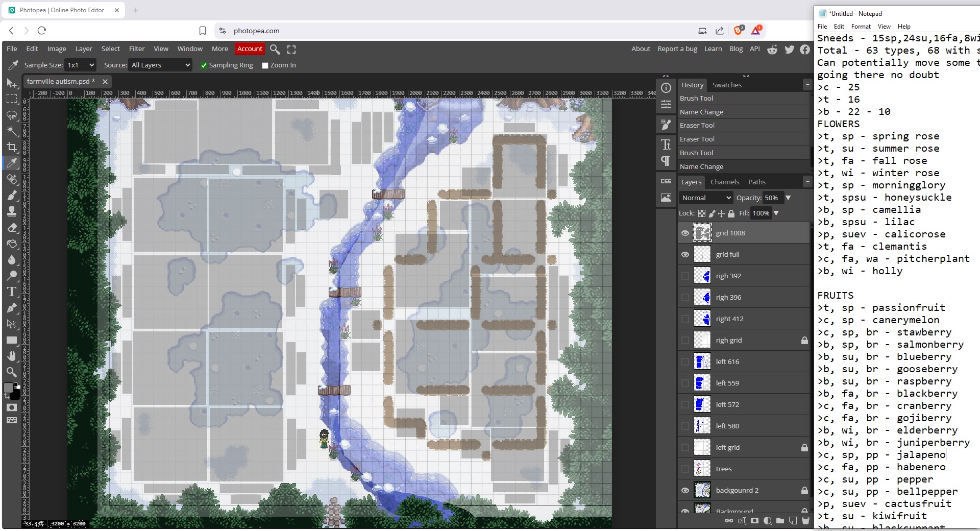The height and width of the screenshot is (531, 980).
Task: Hide the 'grid full' layer
Action: (685, 255)
